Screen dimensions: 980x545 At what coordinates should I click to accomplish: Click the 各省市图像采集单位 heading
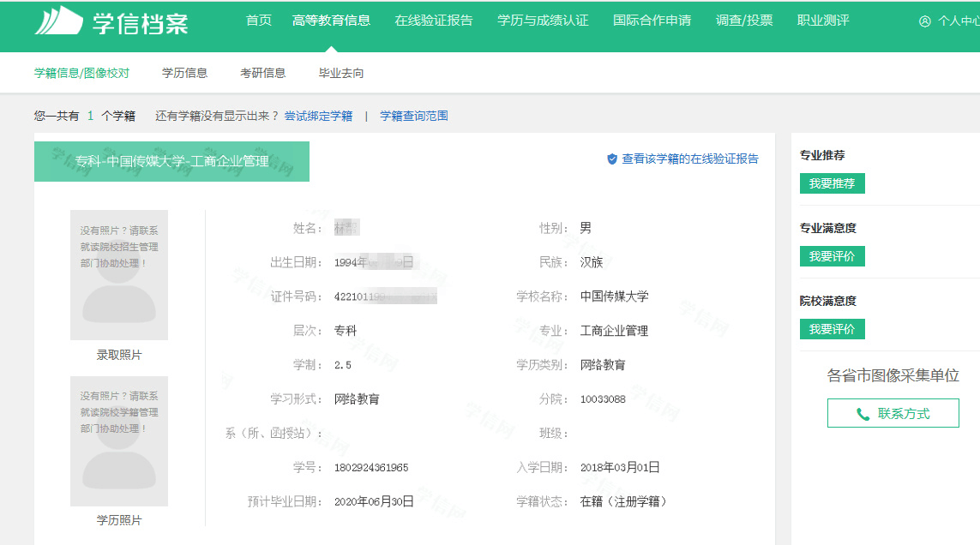(893, 375)
